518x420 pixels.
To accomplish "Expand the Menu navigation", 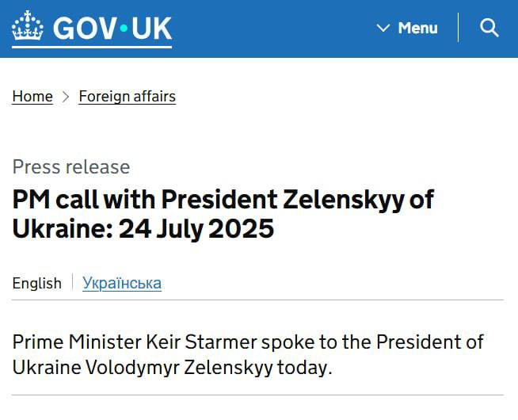I will coord(407,28).
